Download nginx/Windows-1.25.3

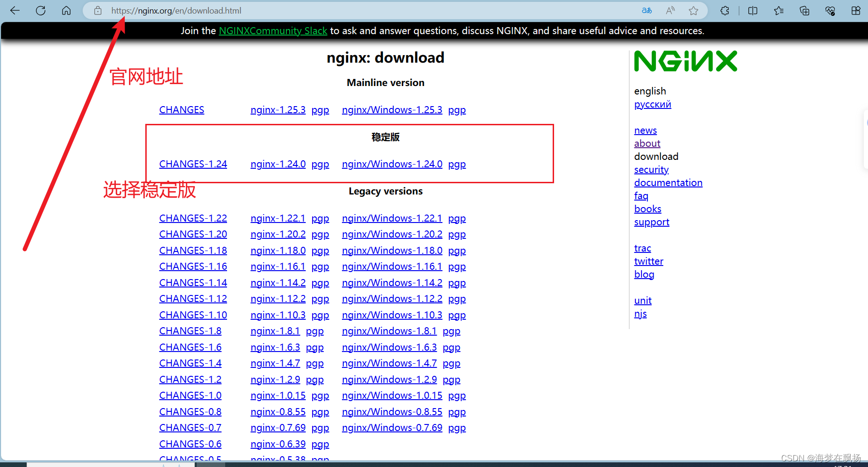click(392, 110)
